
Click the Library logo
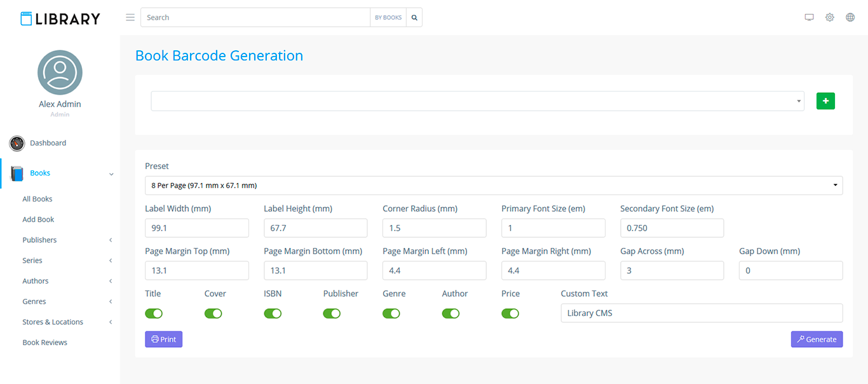60,18
